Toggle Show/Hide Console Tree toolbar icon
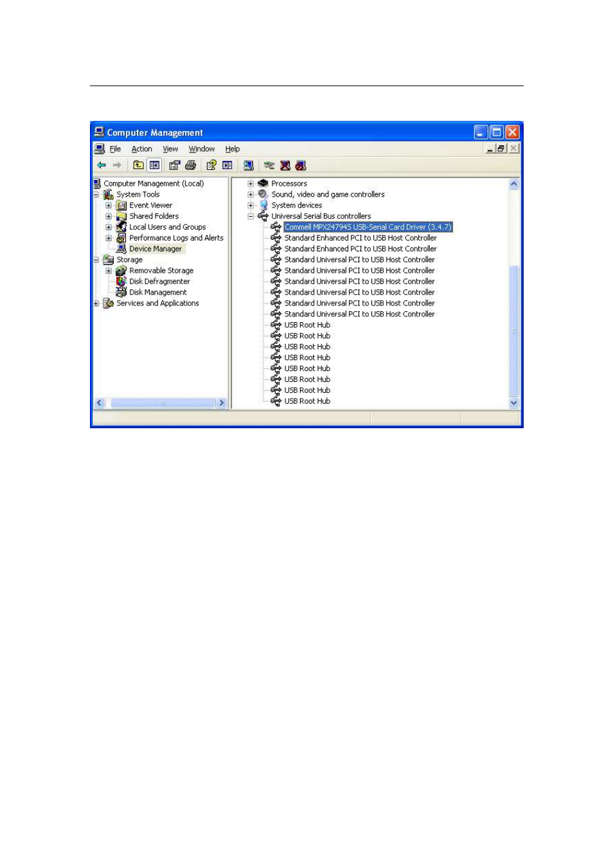 pyautogui.click(x=154, y=165)
